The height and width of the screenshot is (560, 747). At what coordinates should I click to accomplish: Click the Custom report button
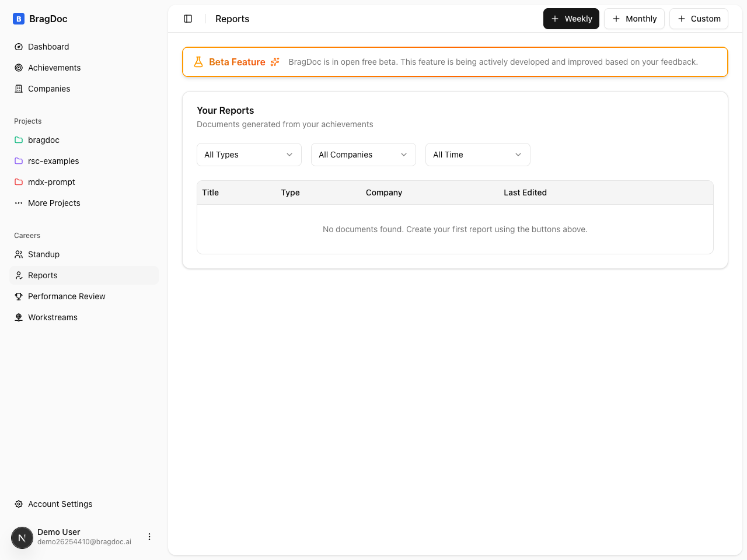pyautogui.click(x=699, y=19)
